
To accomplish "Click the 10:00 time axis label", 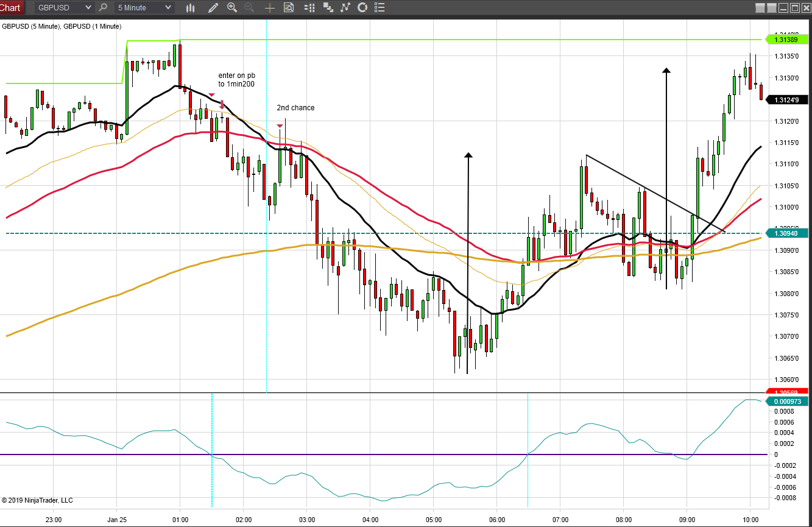I will pyautogui.click(x=750, y=520).
